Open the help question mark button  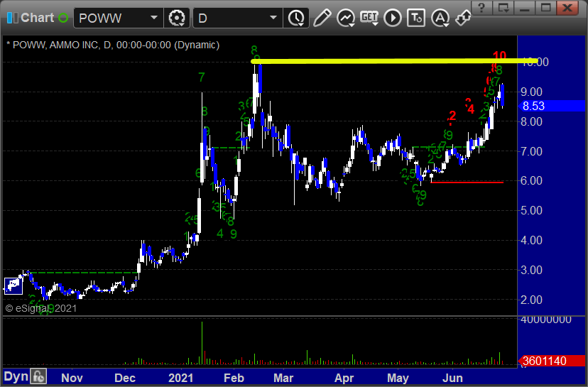(482, 8)
